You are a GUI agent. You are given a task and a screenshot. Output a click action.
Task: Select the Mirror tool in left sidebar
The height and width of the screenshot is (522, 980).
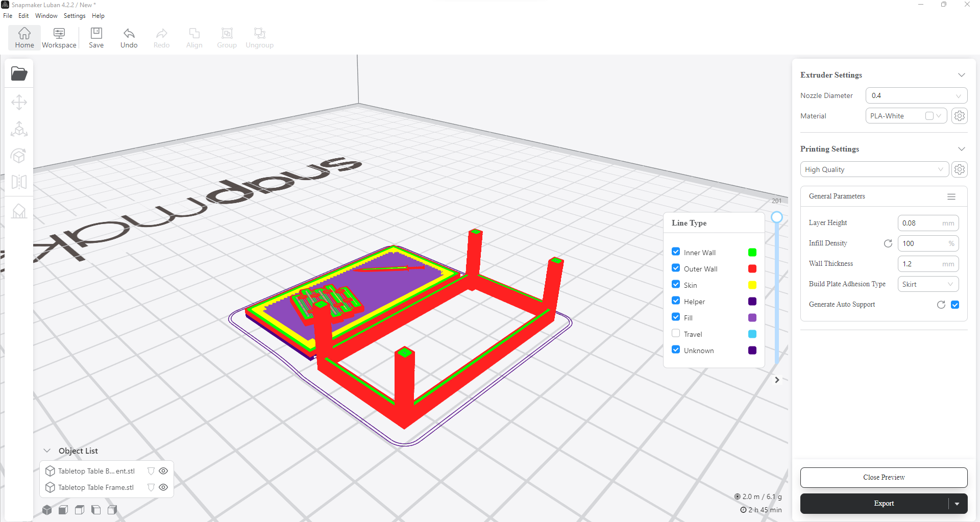point(19,182)
